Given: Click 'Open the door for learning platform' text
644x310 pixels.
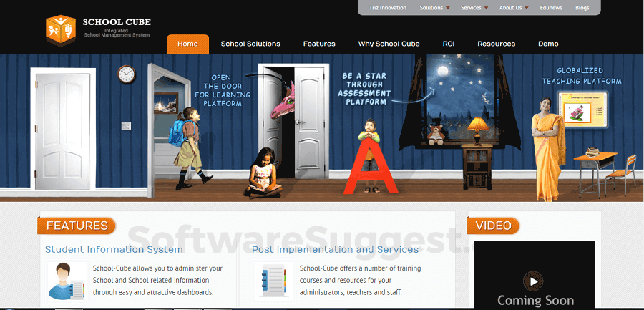Looking at the screenshot, I should [x=223, y=90].
